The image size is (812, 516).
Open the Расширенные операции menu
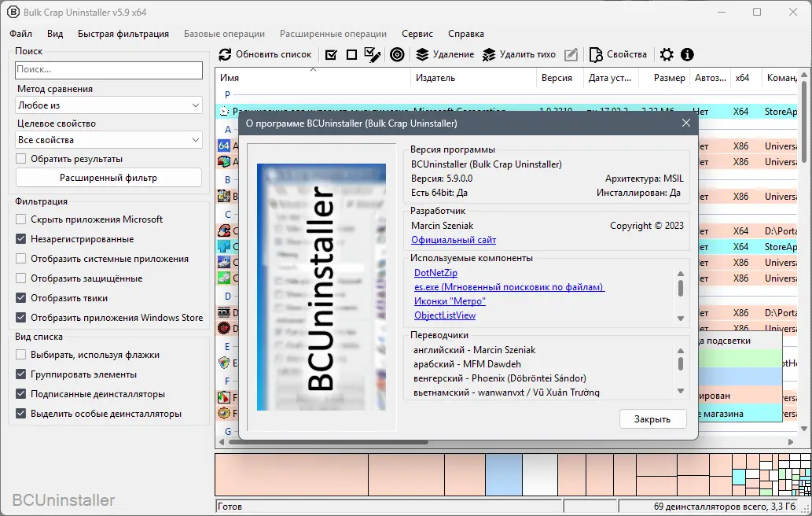click(333, 34)
